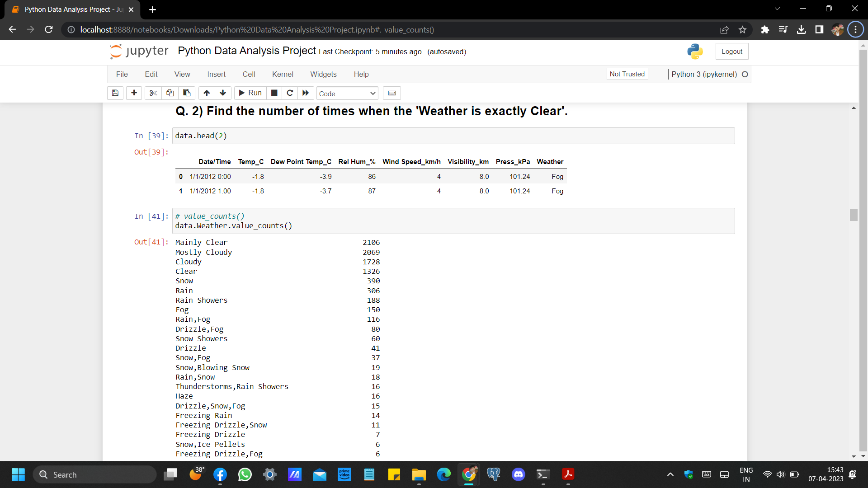Toggle the Not Trusted notebook status

pos(627,74)
